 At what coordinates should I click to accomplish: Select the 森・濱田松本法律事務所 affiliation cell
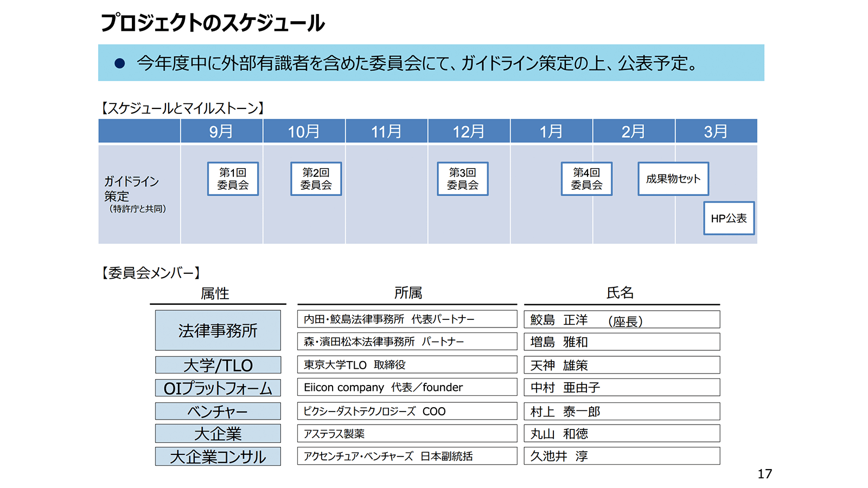[407, 342]
